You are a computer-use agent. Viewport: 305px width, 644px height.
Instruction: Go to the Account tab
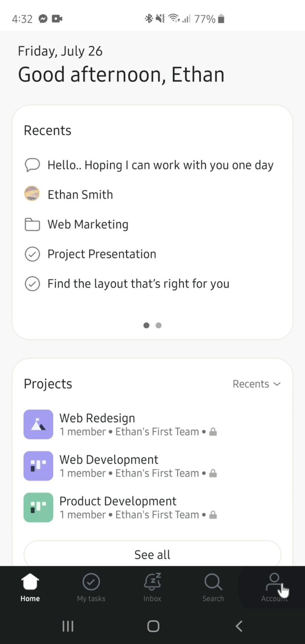pos(274,587)
